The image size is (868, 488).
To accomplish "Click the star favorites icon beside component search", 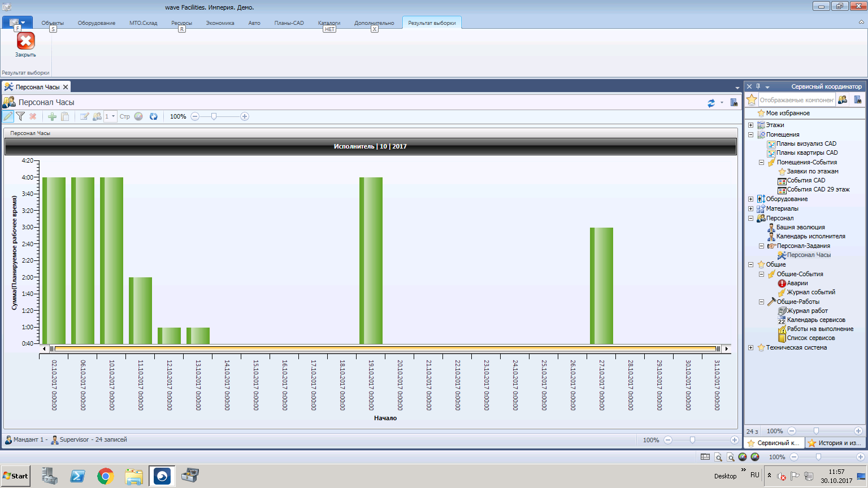I will pyautogui.click(x=752, y=100).
